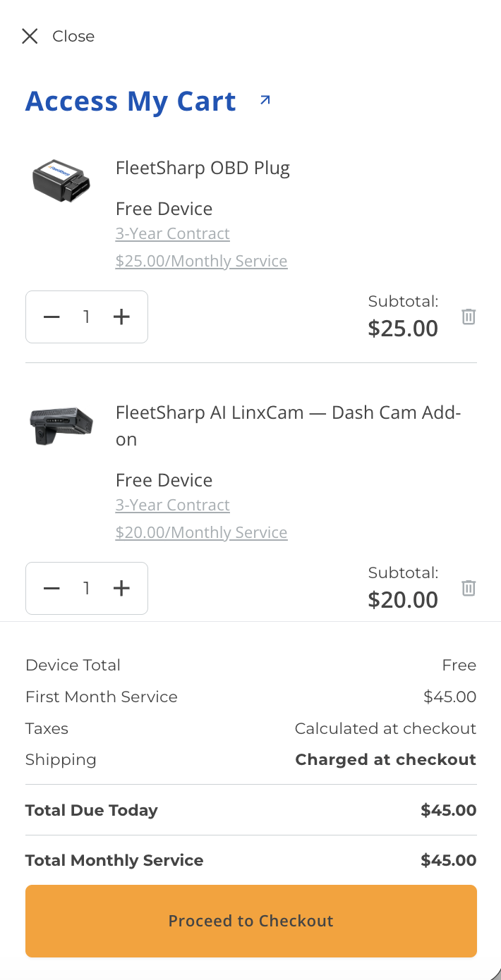Select the OBD Plug quantity value field
Viewport: 501px width, 980px height.
tap(86, 317)
